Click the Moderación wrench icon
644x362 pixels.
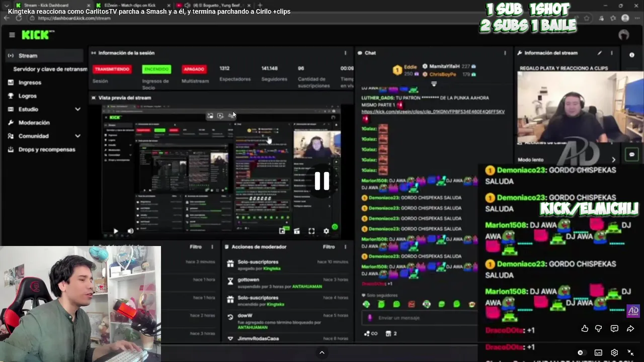pos(11,123)
